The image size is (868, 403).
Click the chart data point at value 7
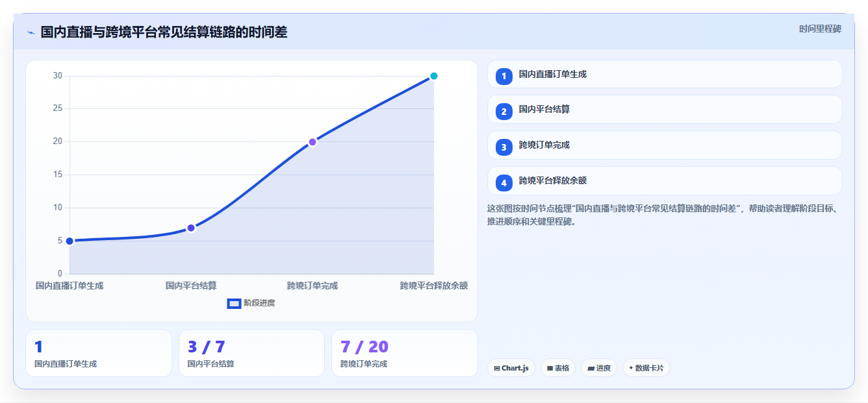click(x=191, y=228)
